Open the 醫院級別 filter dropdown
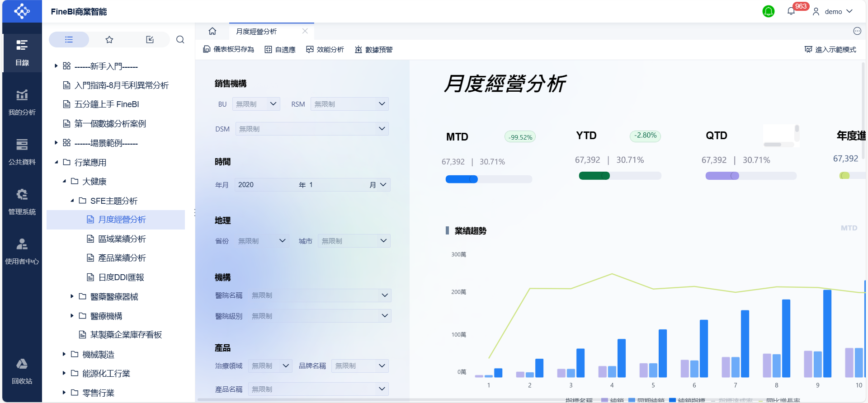The height and width of the screenshot is (403, 868). tap(320, 316)
